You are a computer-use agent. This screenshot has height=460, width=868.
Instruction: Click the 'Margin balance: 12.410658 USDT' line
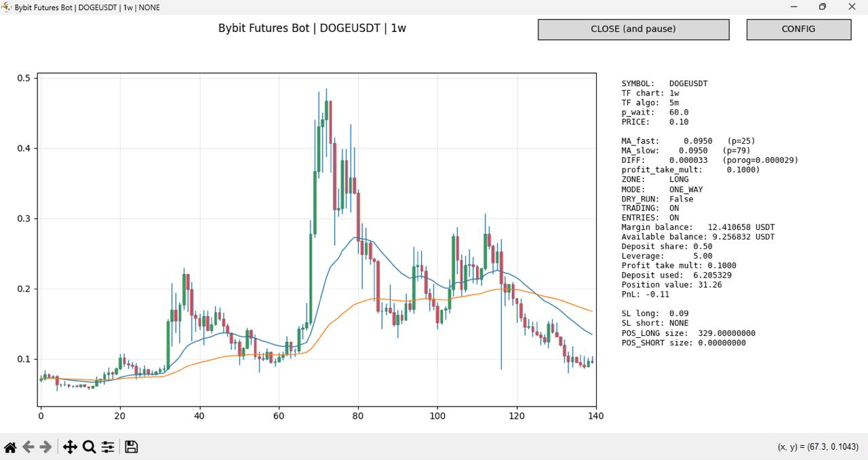coord(698,227)
